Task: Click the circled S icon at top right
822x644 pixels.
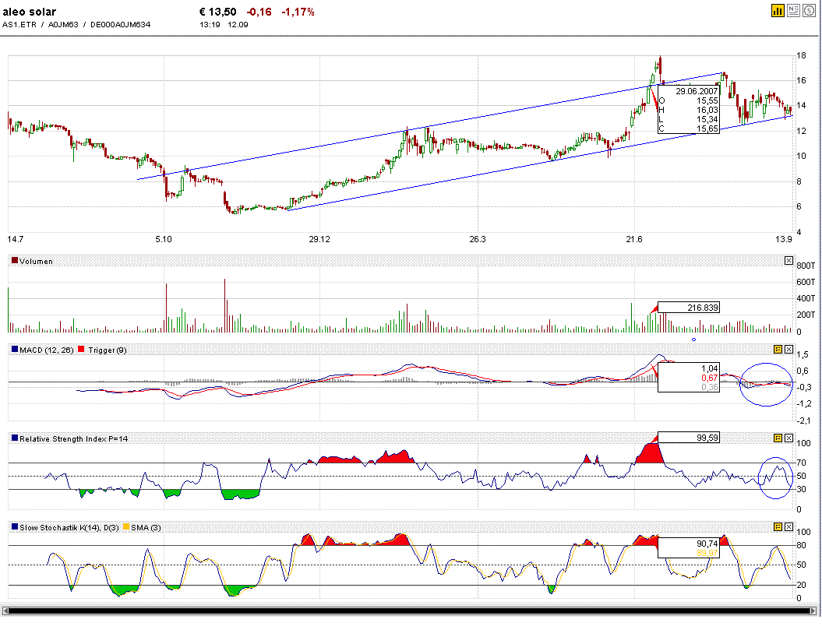Action: pyautogui.click(x=809, y=10)
